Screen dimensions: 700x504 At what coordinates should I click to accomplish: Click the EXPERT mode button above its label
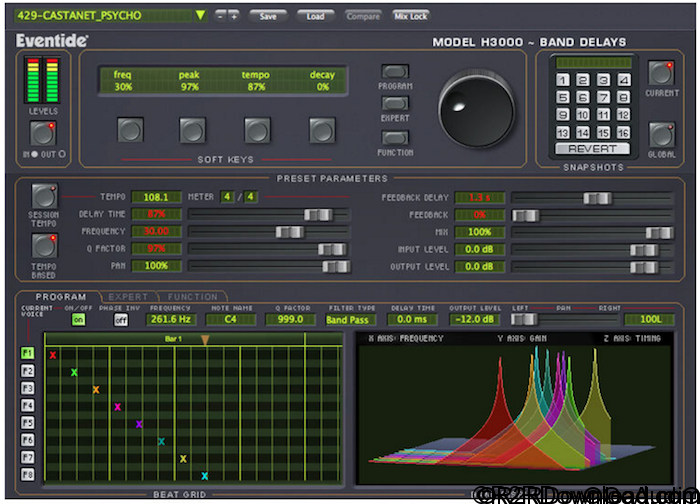point(395,103)
